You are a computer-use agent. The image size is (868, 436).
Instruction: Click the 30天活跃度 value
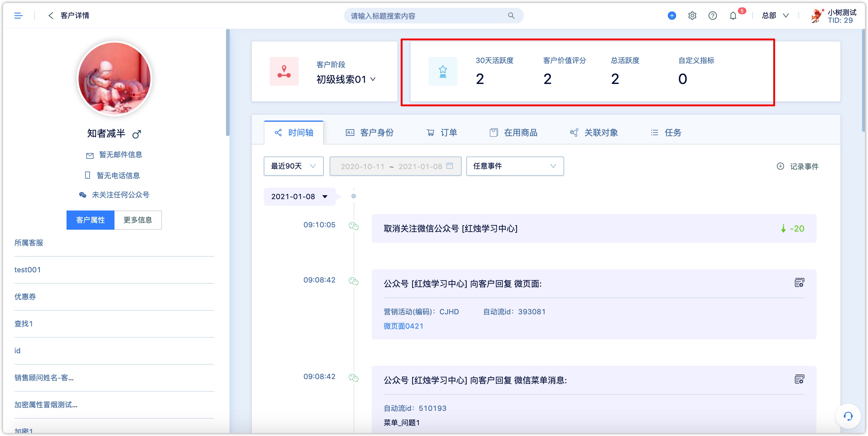pos(480,79)
